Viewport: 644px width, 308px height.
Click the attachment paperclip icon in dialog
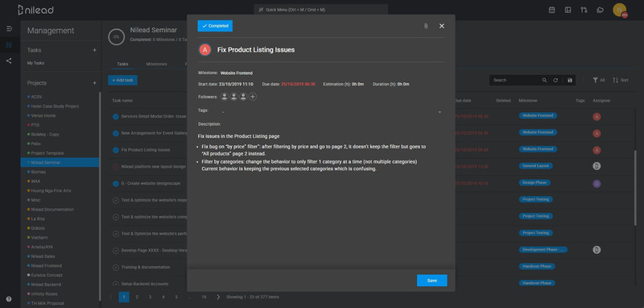click(426, 26)
